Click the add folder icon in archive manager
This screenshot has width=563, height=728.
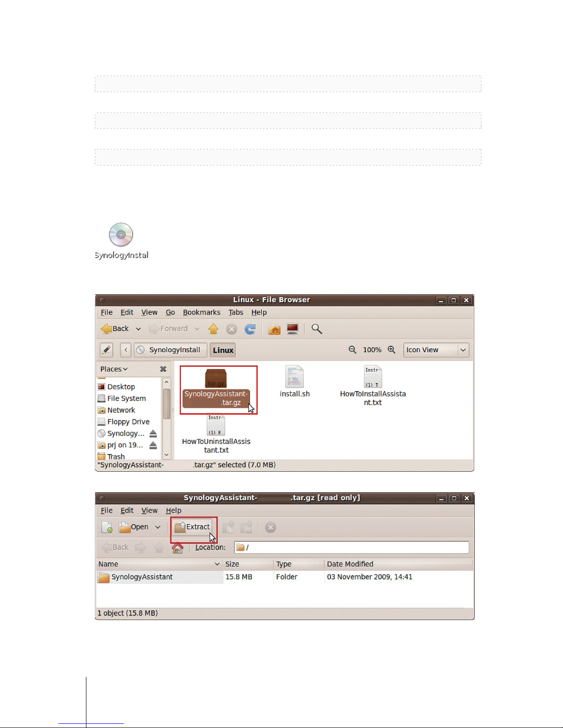tap(247, 527)
